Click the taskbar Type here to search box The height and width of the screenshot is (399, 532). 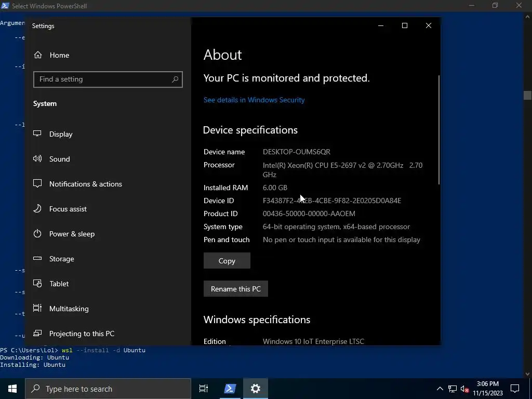(108, 389)
